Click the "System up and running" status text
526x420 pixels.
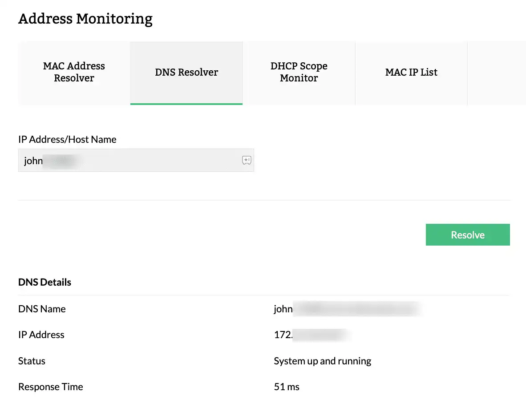(323, 361)
